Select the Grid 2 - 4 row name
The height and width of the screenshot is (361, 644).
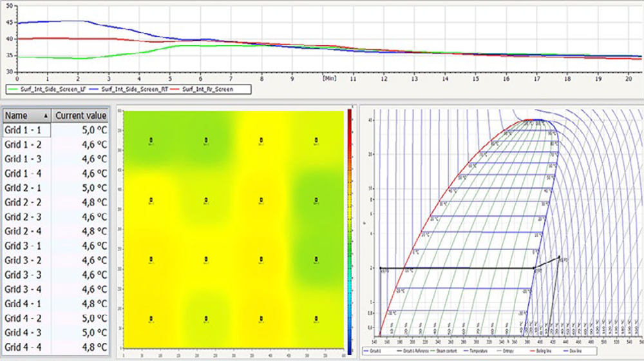click(23, 231)
